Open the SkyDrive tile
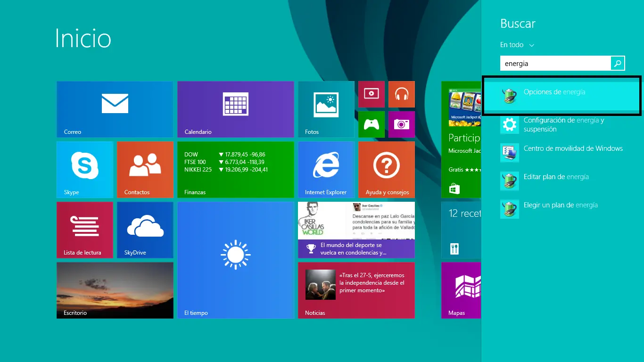 coord(145,230)
